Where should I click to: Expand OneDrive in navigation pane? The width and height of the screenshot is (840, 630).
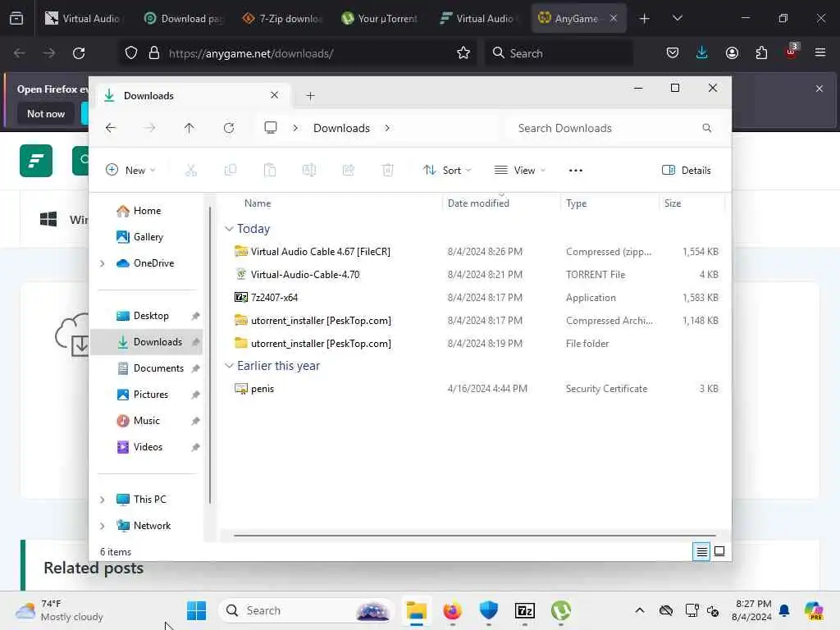(103, 263)
